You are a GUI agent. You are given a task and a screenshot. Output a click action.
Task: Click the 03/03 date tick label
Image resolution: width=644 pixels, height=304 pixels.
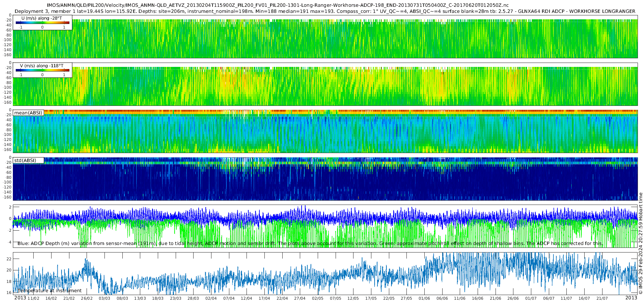(x=104, y=298)
